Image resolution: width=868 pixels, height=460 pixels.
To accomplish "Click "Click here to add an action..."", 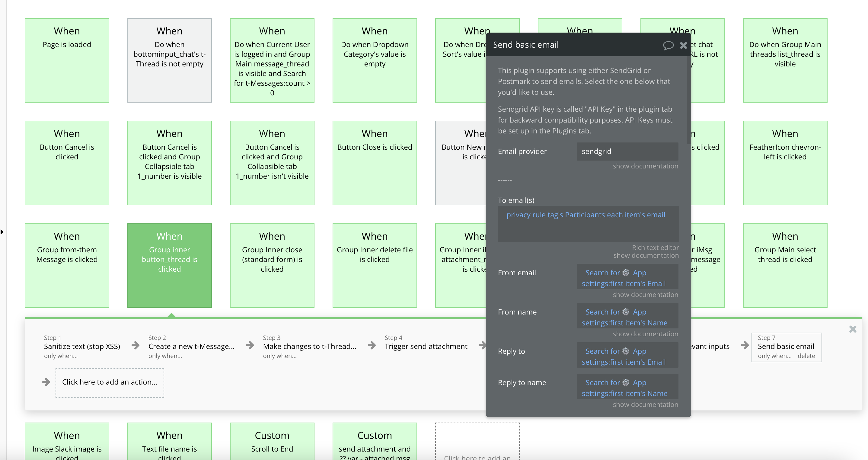I will click(x=110, y=382).
